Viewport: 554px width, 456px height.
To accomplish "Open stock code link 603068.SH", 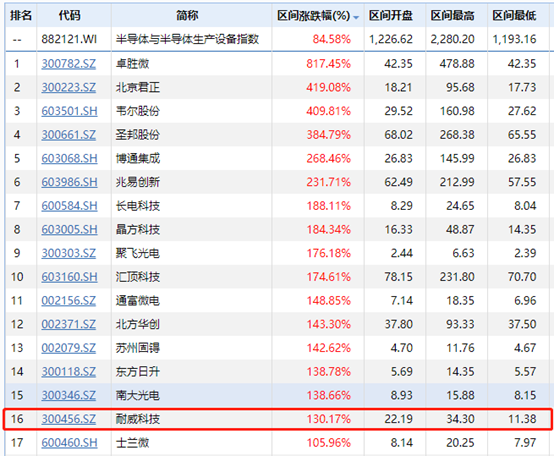I will 69,158.
